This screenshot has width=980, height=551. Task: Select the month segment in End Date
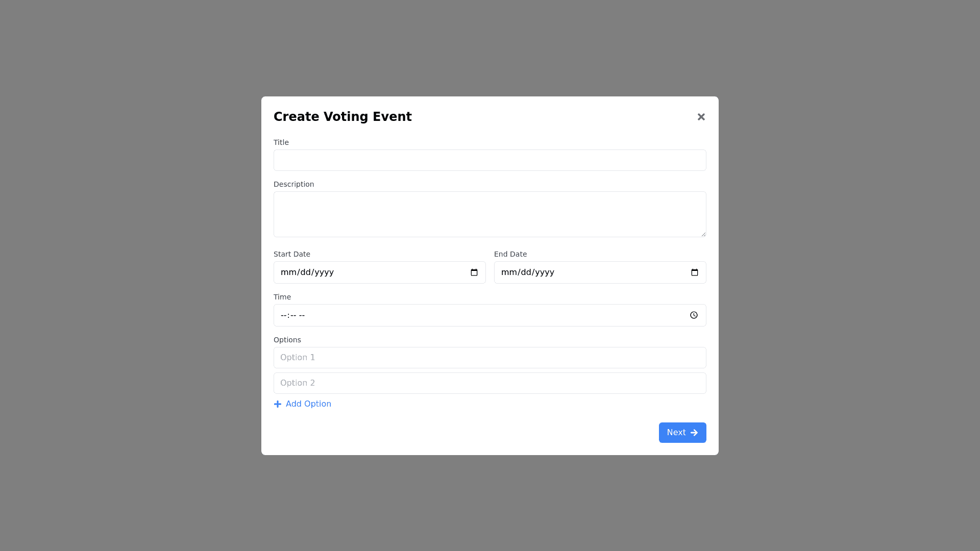coord(509,272)
